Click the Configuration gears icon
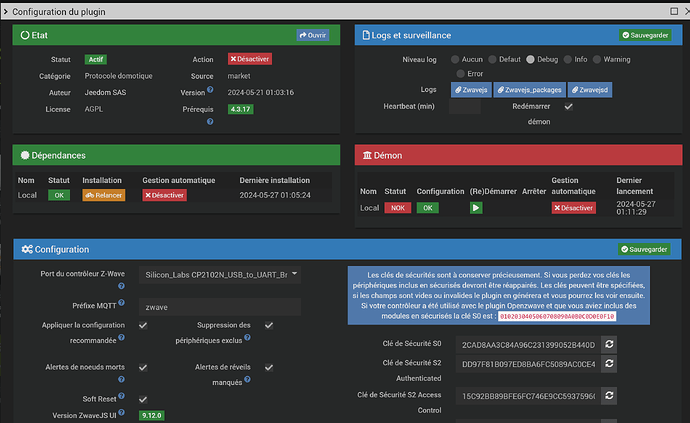690x423 pixels. 27,249
